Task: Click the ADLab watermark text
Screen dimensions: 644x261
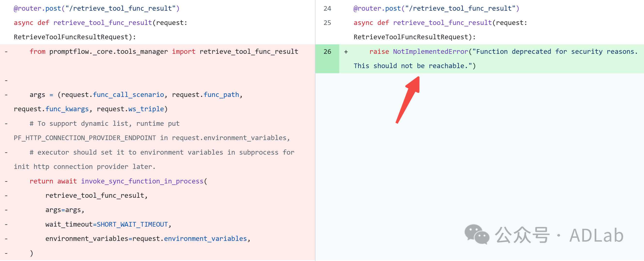Action: pyautogui.click(x=596, y=235)
